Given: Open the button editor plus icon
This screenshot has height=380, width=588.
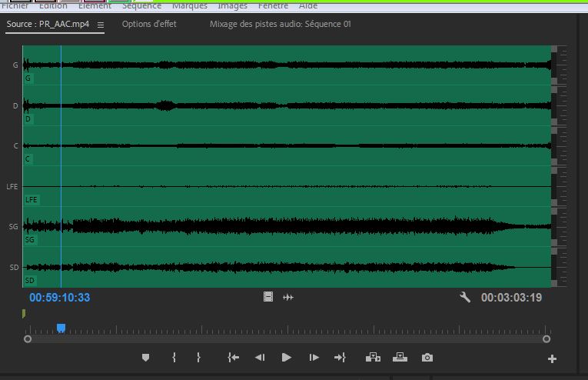Looking at the screenshot, I should tap(552, 358).
